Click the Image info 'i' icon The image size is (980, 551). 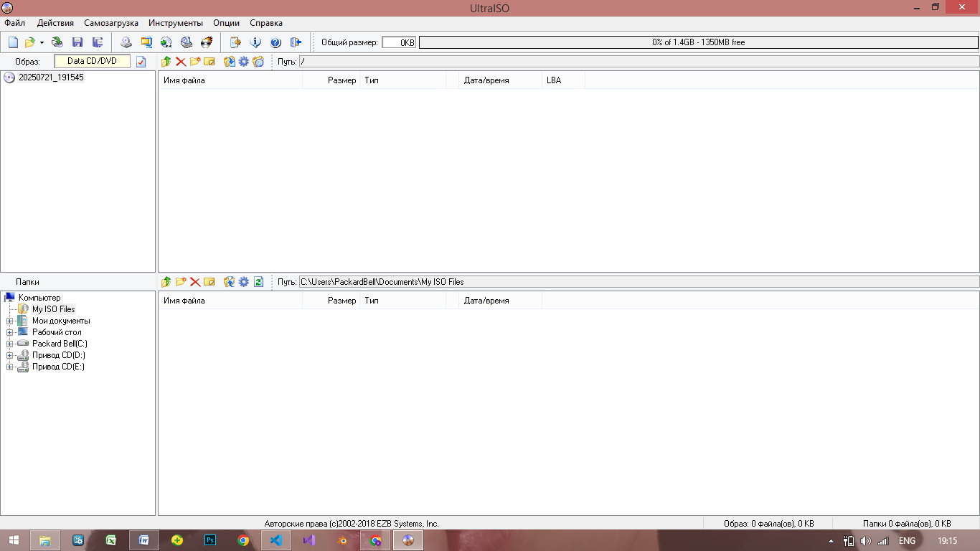coord(255,42)
